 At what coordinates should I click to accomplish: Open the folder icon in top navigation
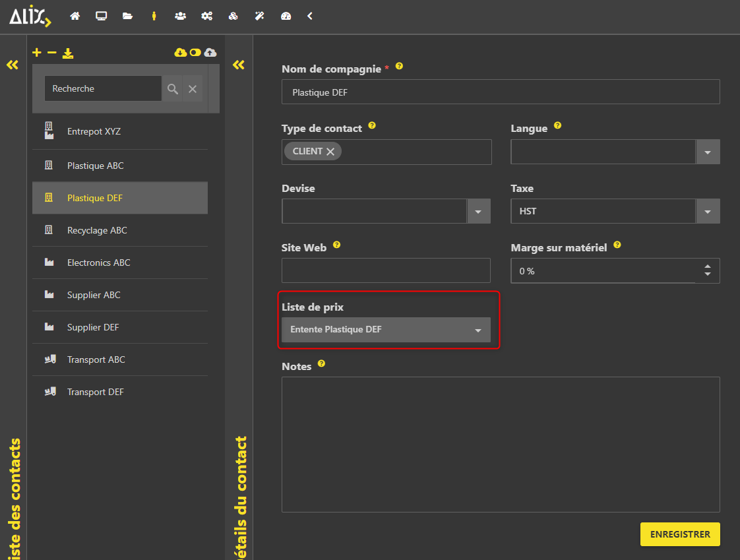pos(127,16)
